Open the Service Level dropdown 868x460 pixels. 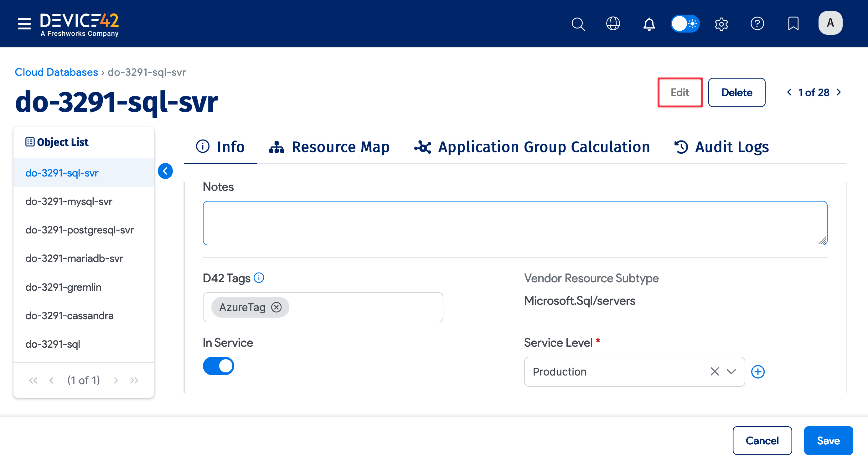[x=731, y=372]
